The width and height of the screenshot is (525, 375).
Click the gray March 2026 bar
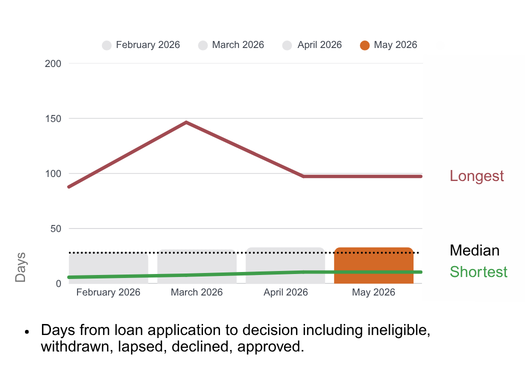[197, 267]
